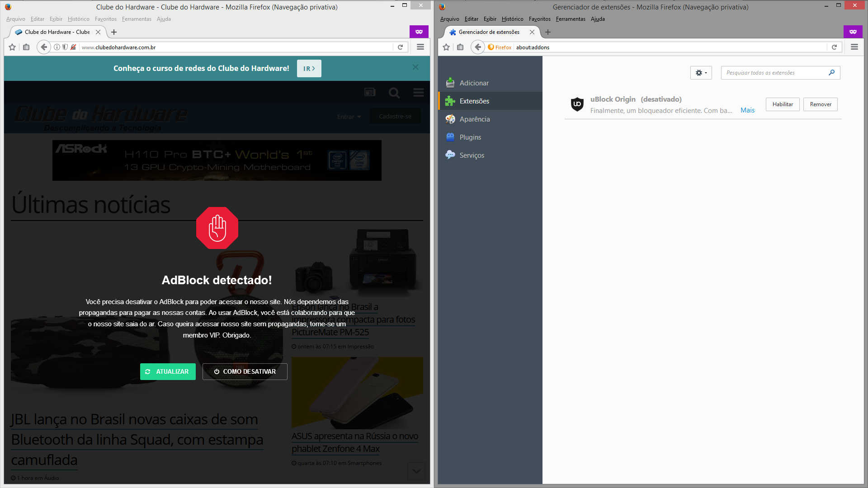Go back in left Firefox window

[x=44, y=47]
